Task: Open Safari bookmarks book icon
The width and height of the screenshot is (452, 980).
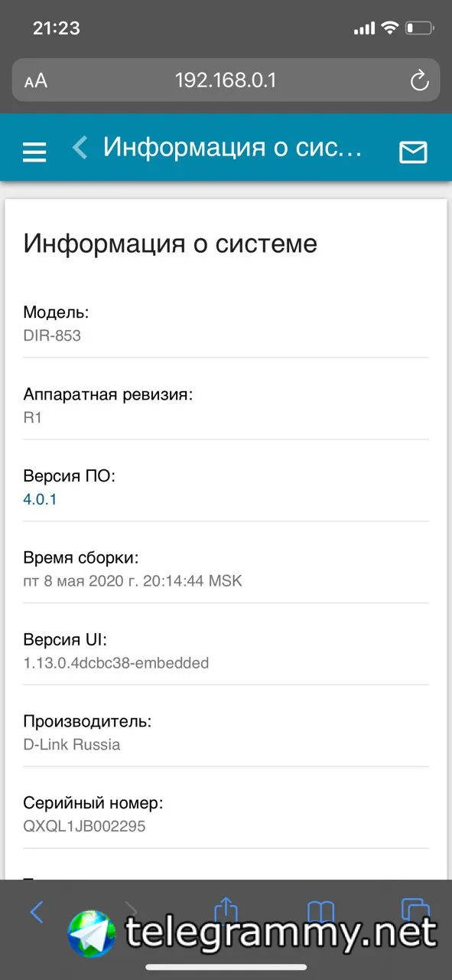Action: click(x=320, y=911)
